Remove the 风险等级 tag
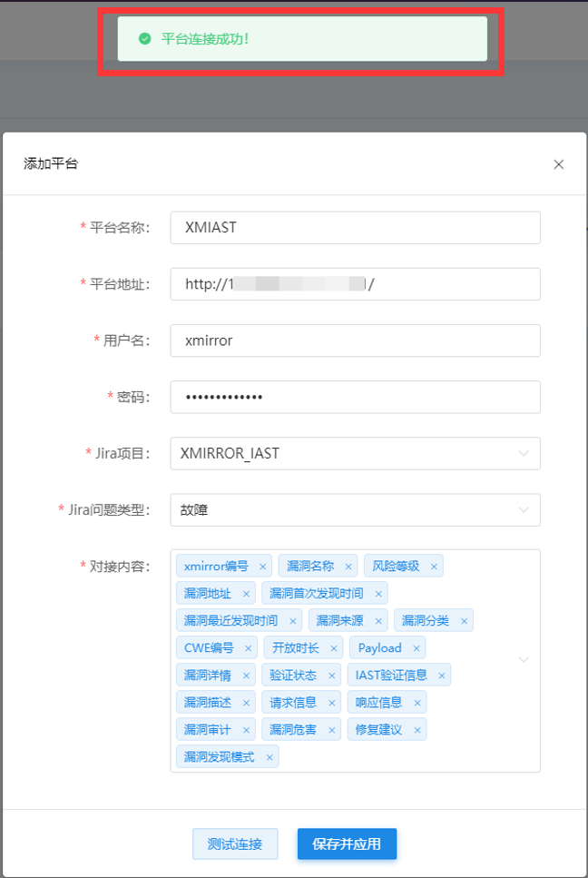 pyautogui.click(x=434, y=567)
